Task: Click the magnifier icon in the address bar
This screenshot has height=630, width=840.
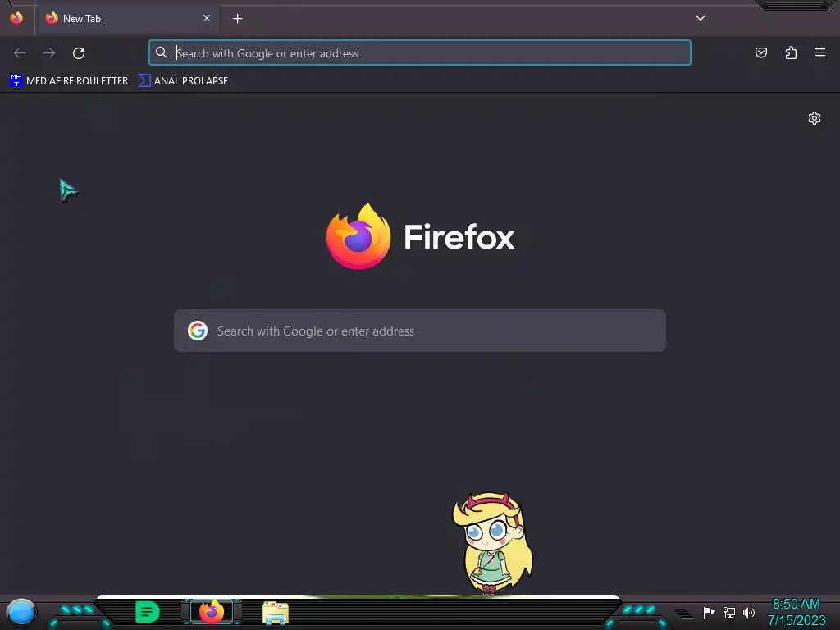Action: [x=162, y=52]
